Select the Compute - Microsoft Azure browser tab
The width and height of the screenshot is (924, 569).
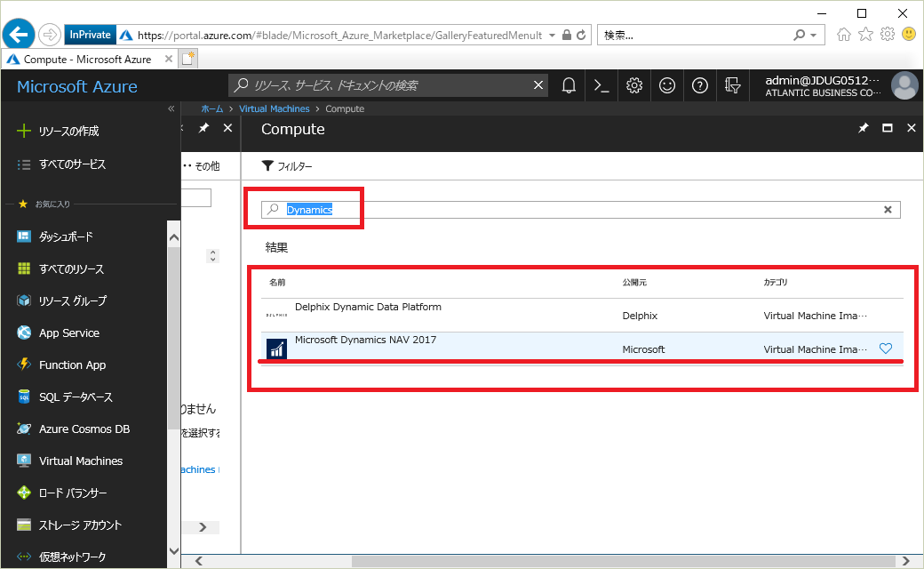point(87,59)
